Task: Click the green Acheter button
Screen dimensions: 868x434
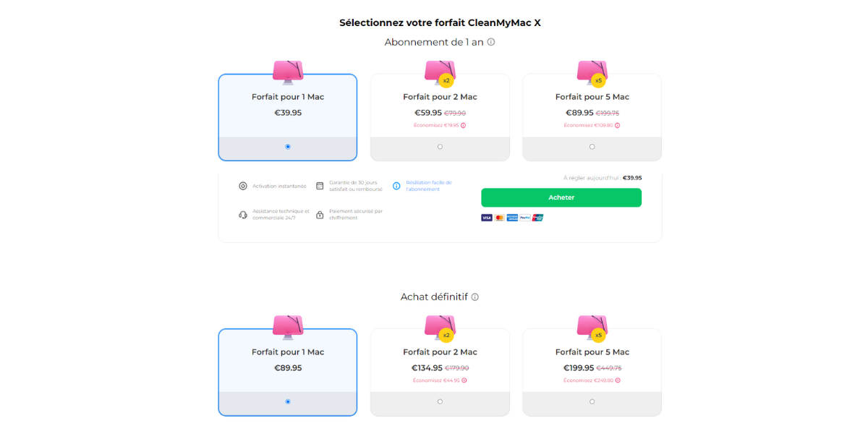Action: tap(561, 197)
